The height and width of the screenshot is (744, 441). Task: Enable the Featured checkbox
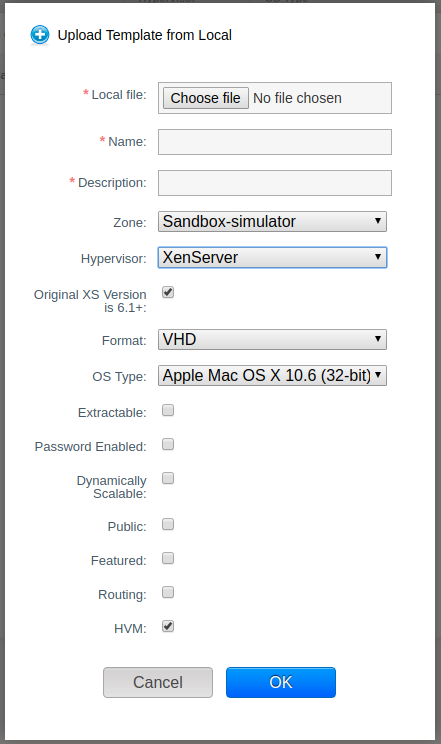tap(168, 558)
